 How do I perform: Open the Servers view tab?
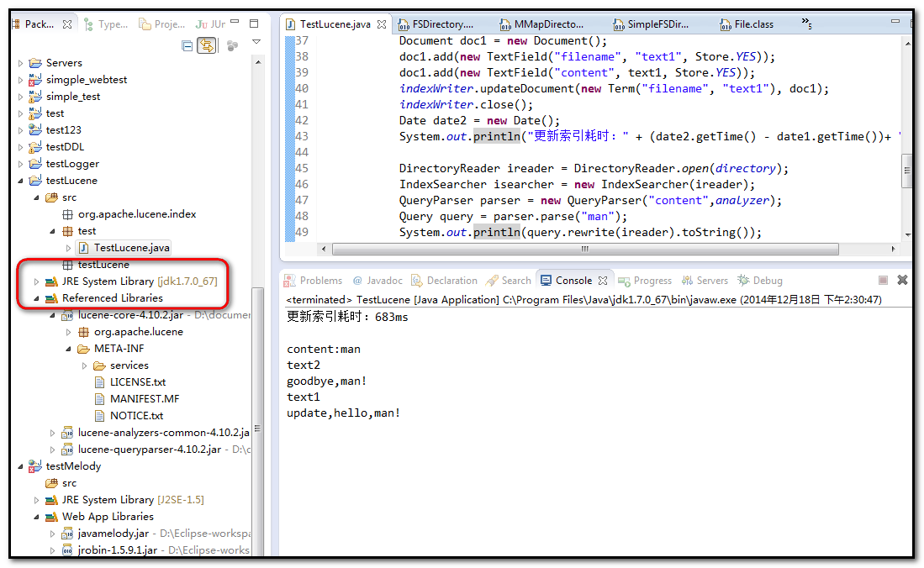(x=705, y=281)
